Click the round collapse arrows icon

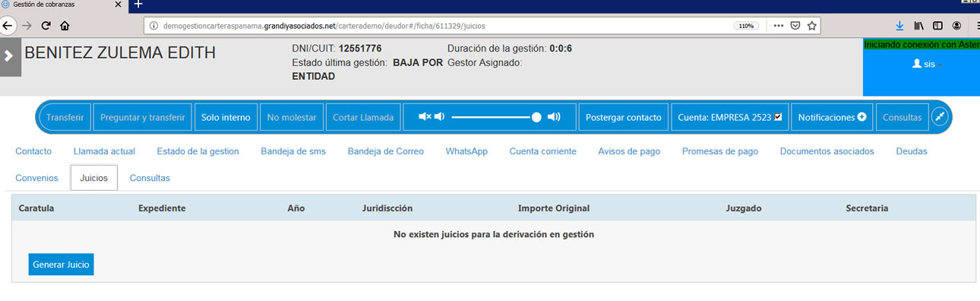[940, 117]
